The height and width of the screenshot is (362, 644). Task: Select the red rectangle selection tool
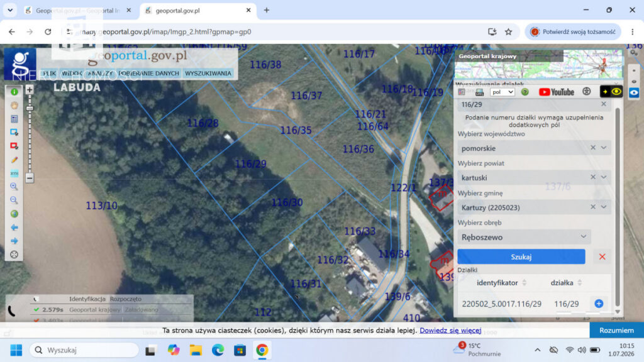tap(14, 146)
